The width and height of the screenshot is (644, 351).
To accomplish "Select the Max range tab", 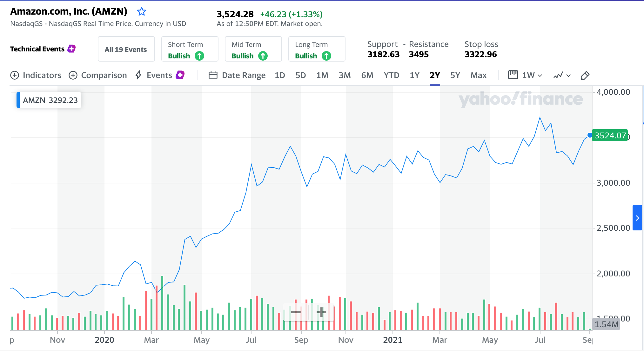I will tap(479, 75).
